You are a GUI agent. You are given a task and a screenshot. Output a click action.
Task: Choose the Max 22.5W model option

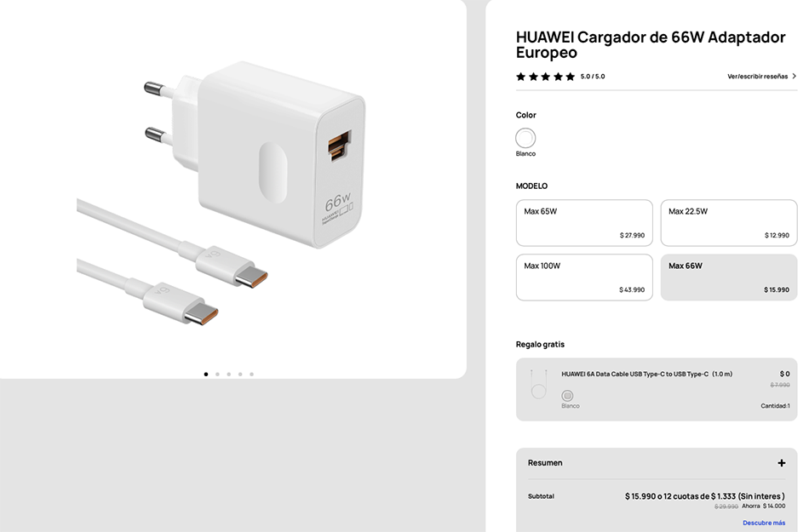point(728,223)
